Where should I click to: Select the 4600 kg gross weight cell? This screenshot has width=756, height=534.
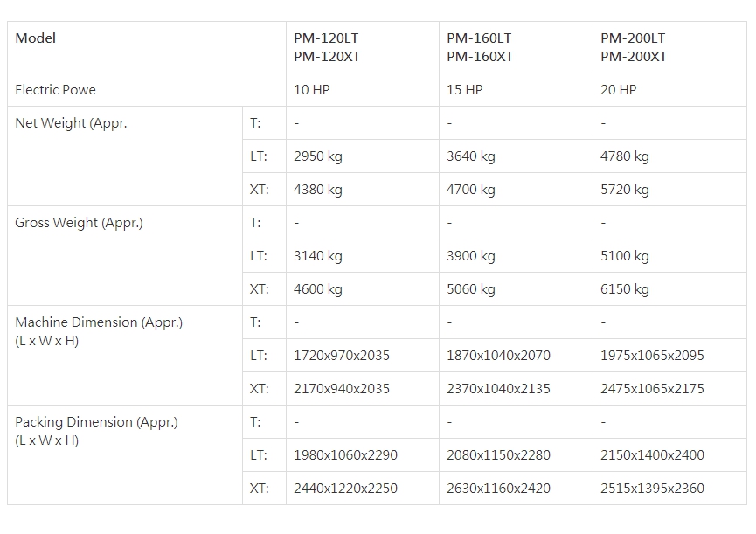(363, 289)
